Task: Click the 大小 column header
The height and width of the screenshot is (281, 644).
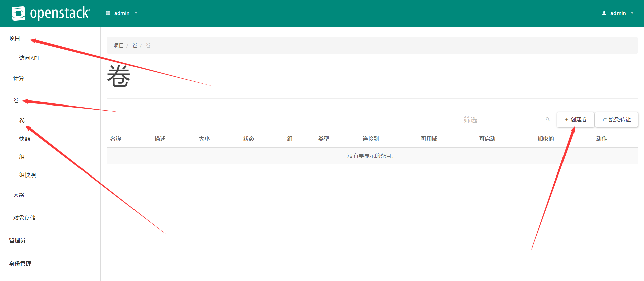Action: (x=204, y=139)
